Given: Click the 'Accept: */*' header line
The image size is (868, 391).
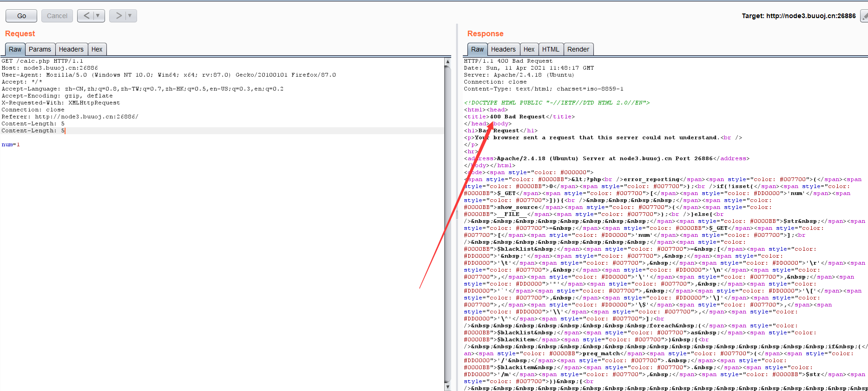Looking at the screenshot, I should (22, 82).
